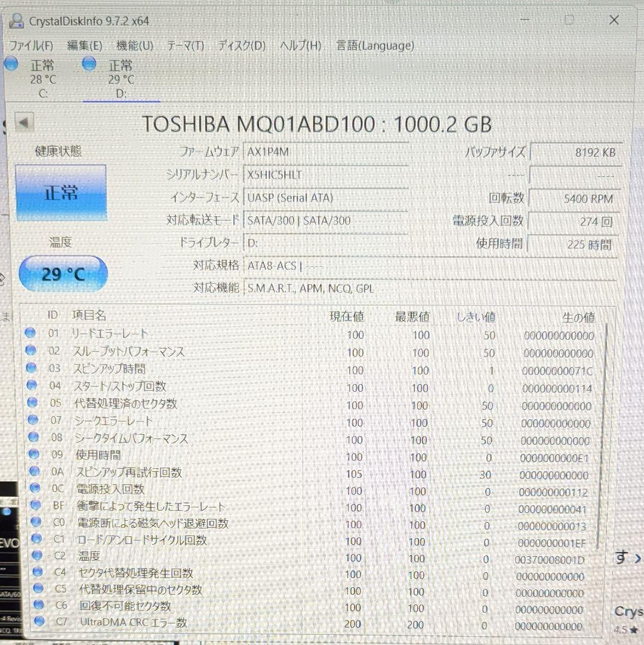Click status dot for C6 回復不可能セクタ数
The image size is (644, 645).
[39, 604]
